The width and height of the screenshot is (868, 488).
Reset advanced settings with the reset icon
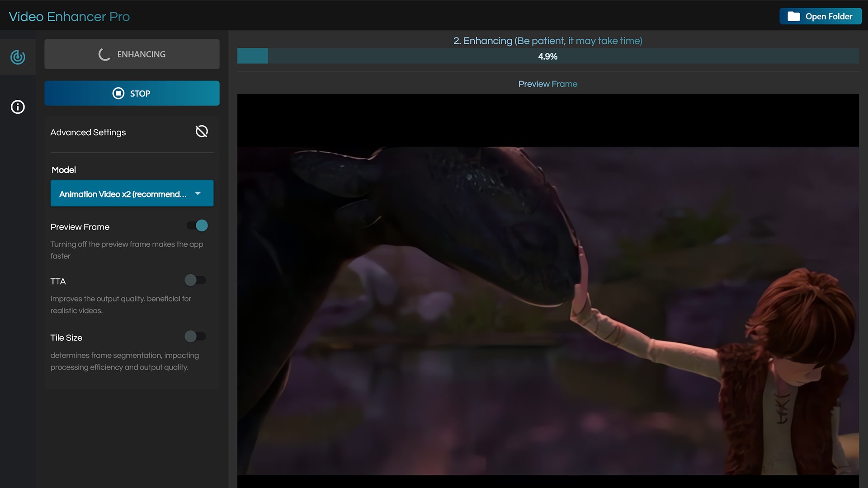coord(202,131)
